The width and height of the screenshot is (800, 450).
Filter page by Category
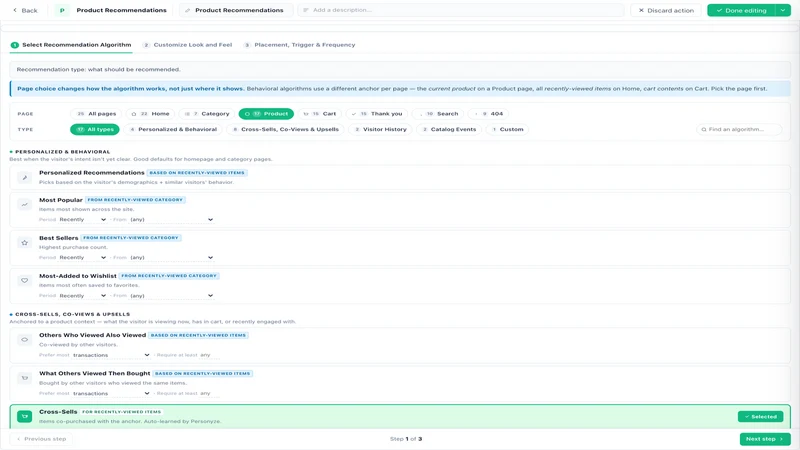pos(207,114)
